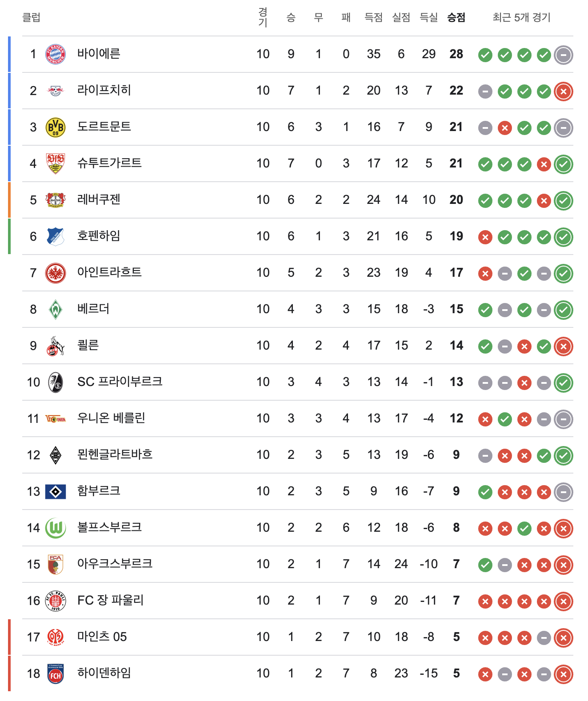Select the SC 프라이부르크 row name

tap(120, 382)
